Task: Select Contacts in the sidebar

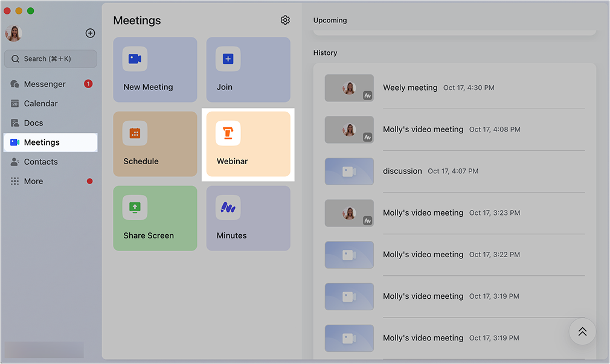Action: [x=40, y=162]
